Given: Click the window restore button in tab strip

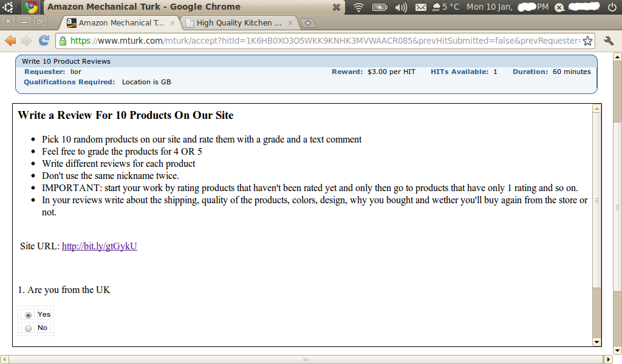Looking at the screenshot, I should (39, 22).
